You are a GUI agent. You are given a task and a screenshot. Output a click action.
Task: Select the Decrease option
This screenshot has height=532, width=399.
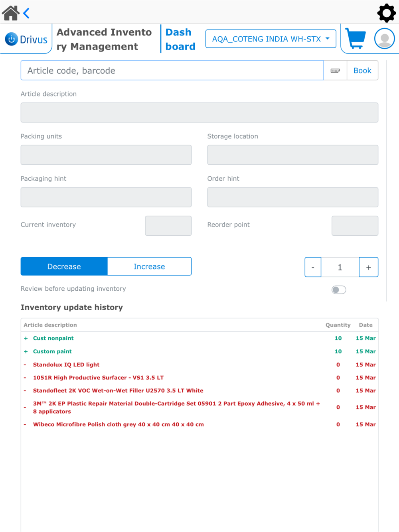pyautogui.click(x=64, y=266)
